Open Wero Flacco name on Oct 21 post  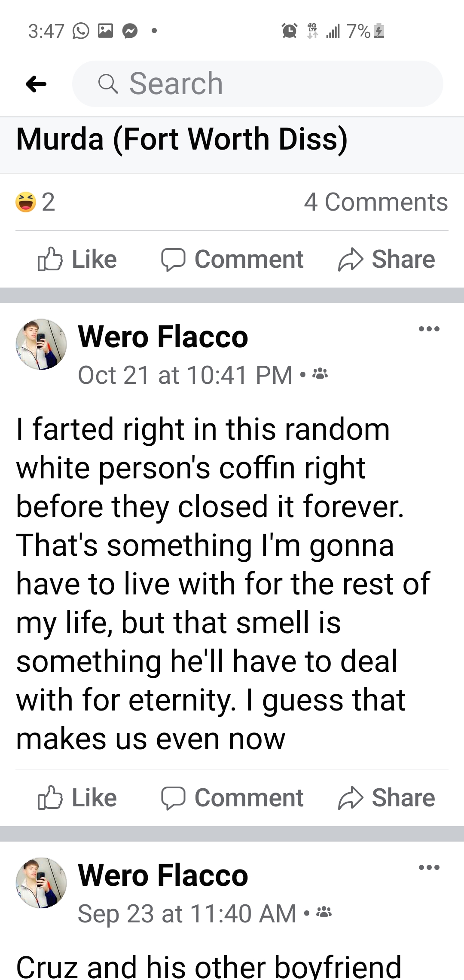[163, 337]
